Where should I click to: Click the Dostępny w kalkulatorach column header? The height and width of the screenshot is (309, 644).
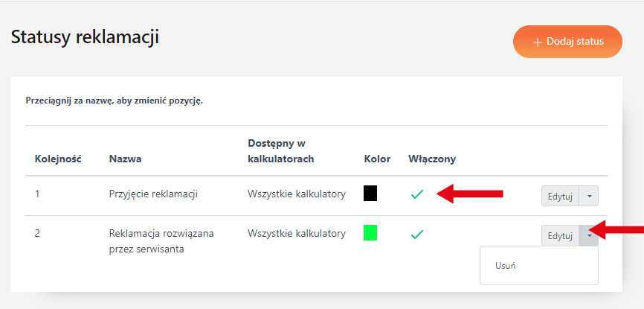(x=281, y=150)
